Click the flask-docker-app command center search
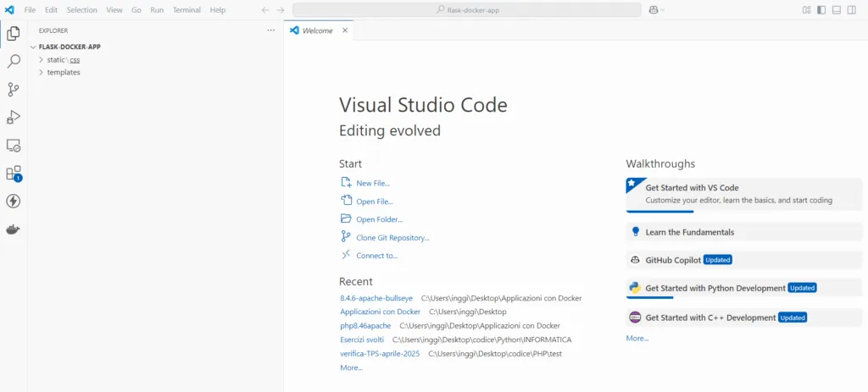This screenshot has height=392, width=868. point(467,10)
